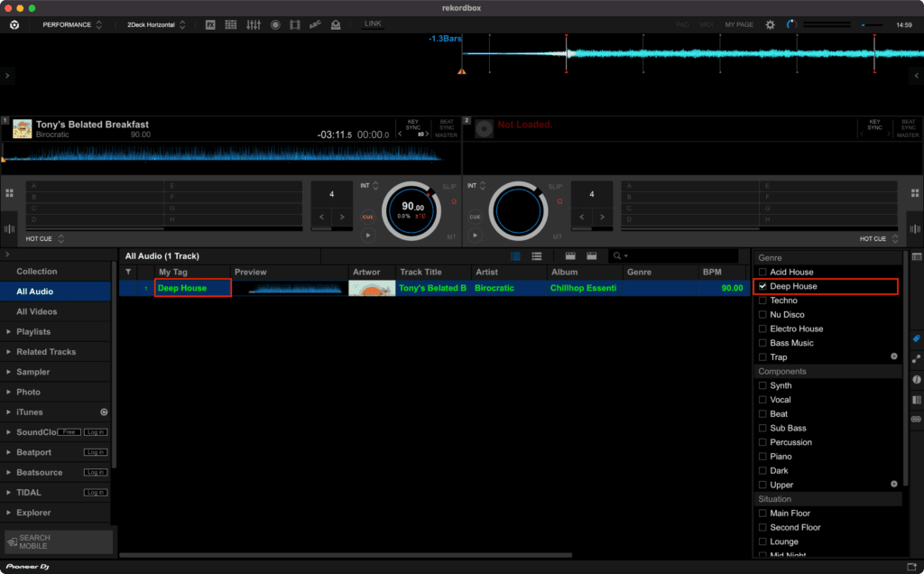Open MY PAGE in top bar
Screen dimensions: 924x574
[x=739, y=24]
